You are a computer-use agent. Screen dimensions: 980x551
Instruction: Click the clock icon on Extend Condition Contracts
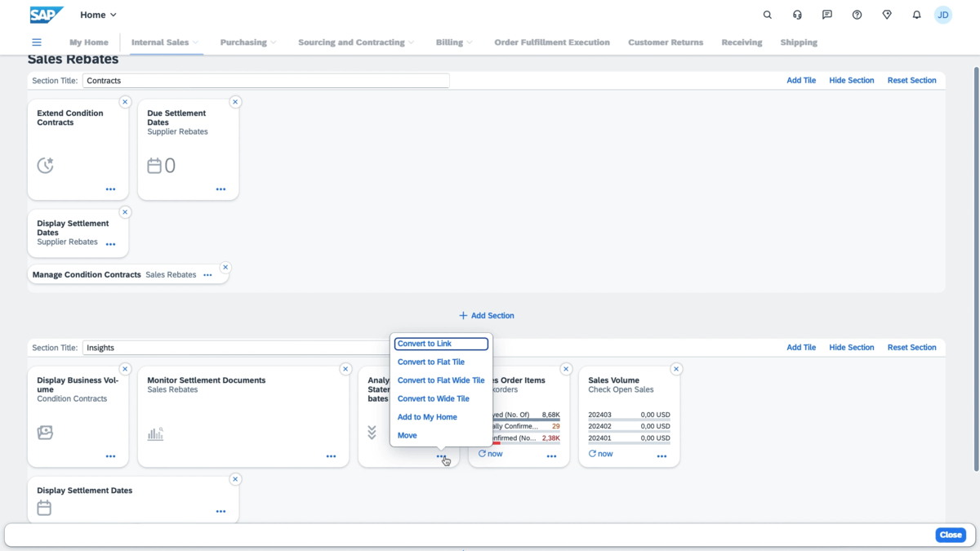[x=47, y=165]
